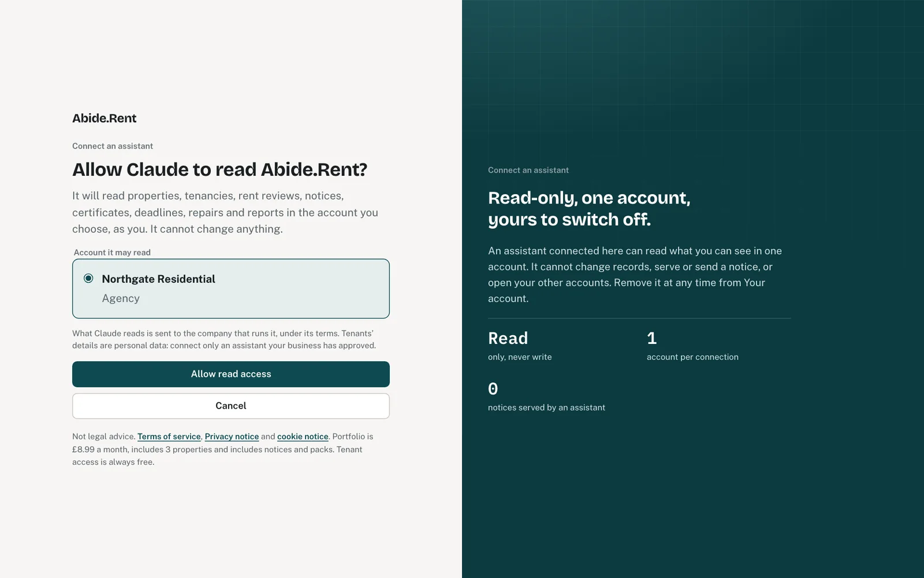Screen dimensions: 924x578
Task: Open the Privacy notice link
Action: tap(232, 436)
